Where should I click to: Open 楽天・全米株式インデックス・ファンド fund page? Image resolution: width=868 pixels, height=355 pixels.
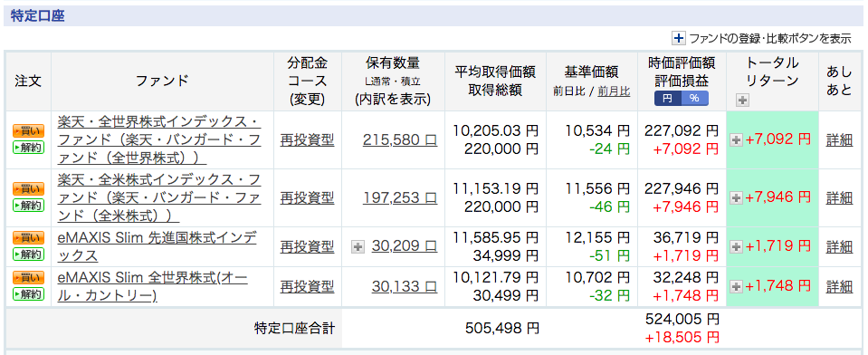(159, 197)
